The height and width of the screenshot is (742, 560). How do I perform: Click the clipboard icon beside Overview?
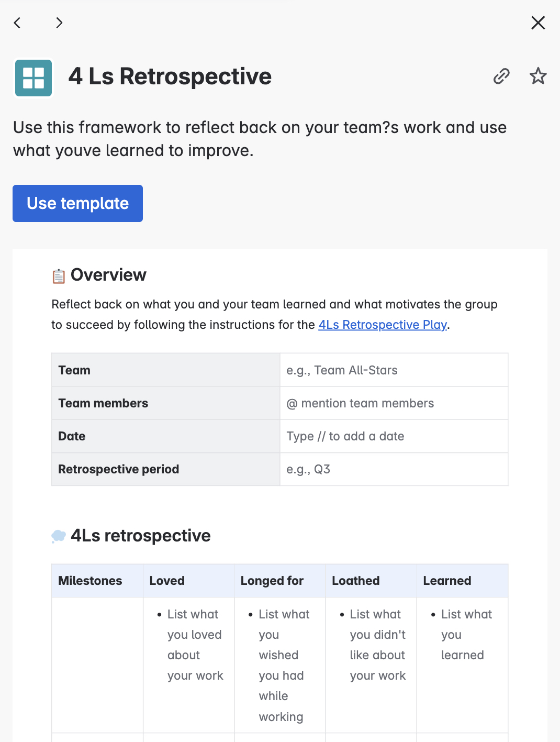[x=59, y=276]
